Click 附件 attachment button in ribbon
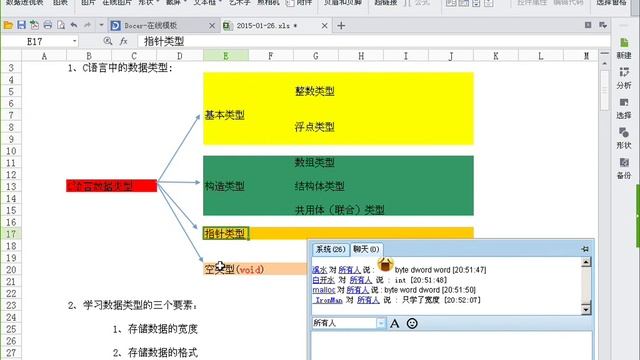The width and height of the screenshot is (640, 360). tap(299, 2)
